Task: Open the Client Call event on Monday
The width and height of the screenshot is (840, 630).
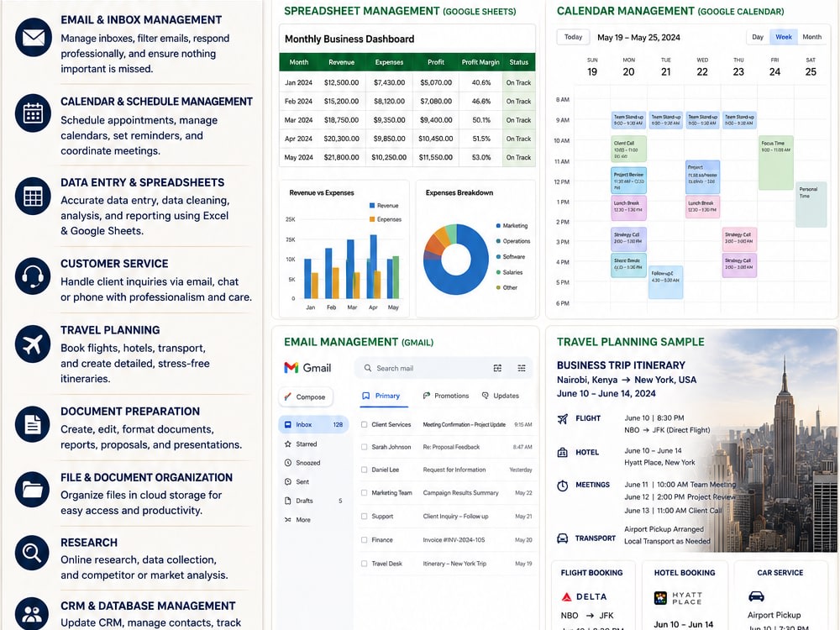Action: tap(629, 149)
